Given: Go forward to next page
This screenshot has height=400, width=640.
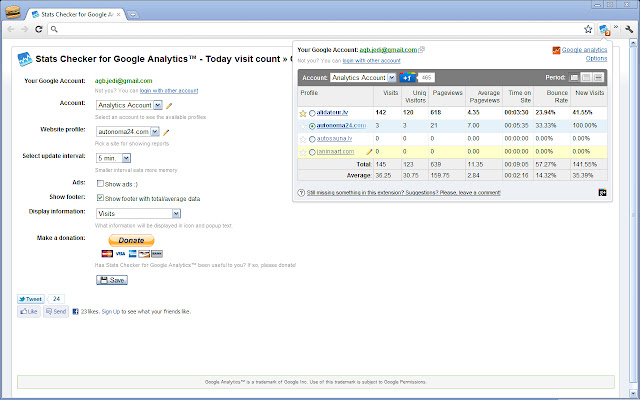Looking at the screenshot, I should click(x=24, y=29).
